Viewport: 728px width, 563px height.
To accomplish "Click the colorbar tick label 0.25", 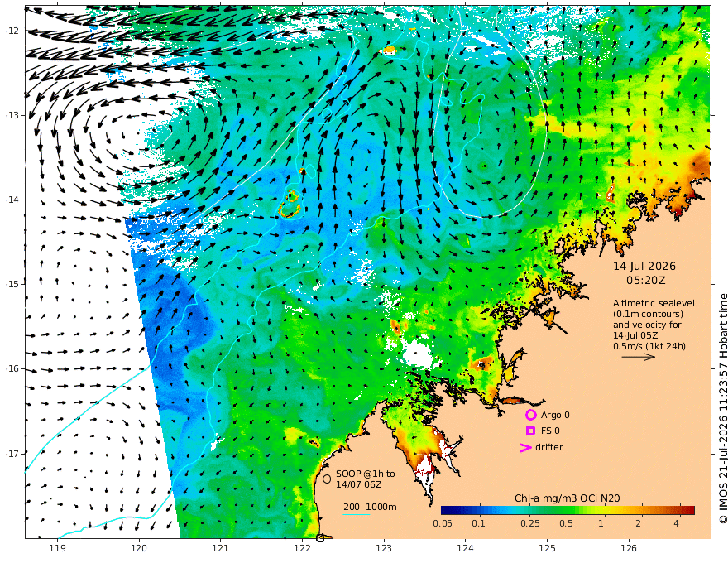I will coord(529,523).
